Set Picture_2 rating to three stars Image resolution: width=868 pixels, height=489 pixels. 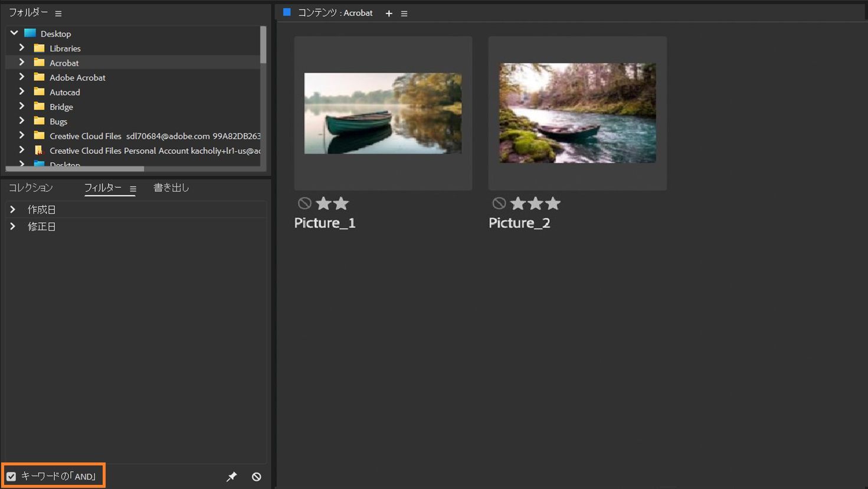click(553, 204)
